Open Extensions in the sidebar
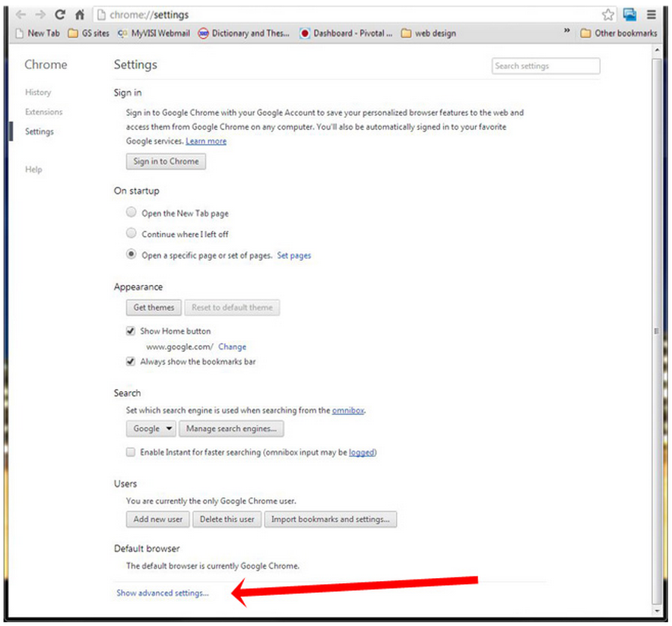The height and width of the screenshot is (626, 672). tap(44, 112)
